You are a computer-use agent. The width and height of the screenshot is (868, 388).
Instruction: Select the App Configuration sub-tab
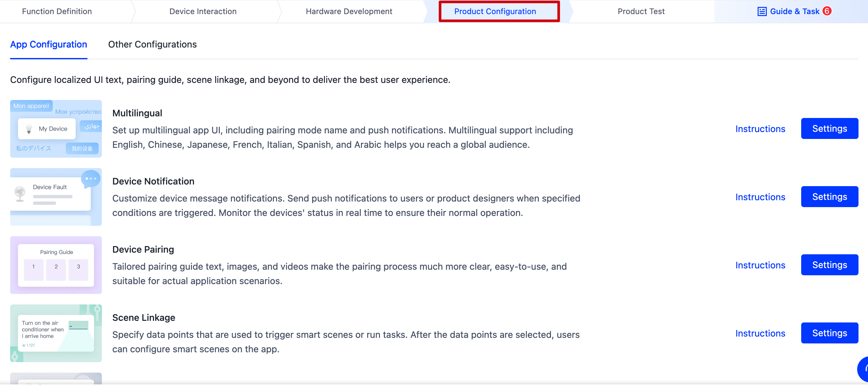[48, 44]
